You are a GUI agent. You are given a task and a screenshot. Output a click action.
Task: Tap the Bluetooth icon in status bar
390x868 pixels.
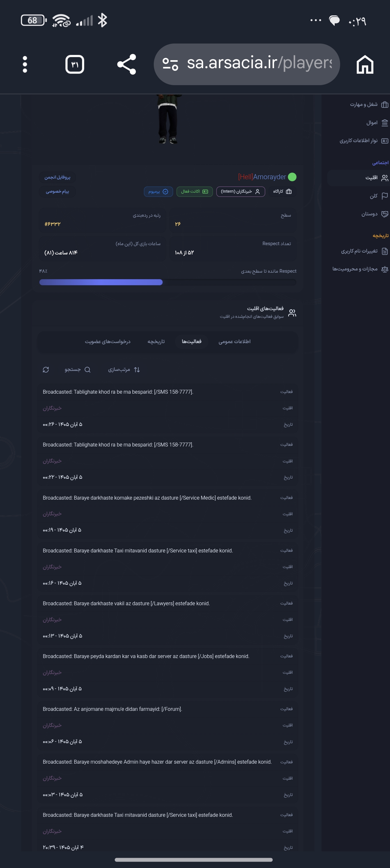coord(102,20)
